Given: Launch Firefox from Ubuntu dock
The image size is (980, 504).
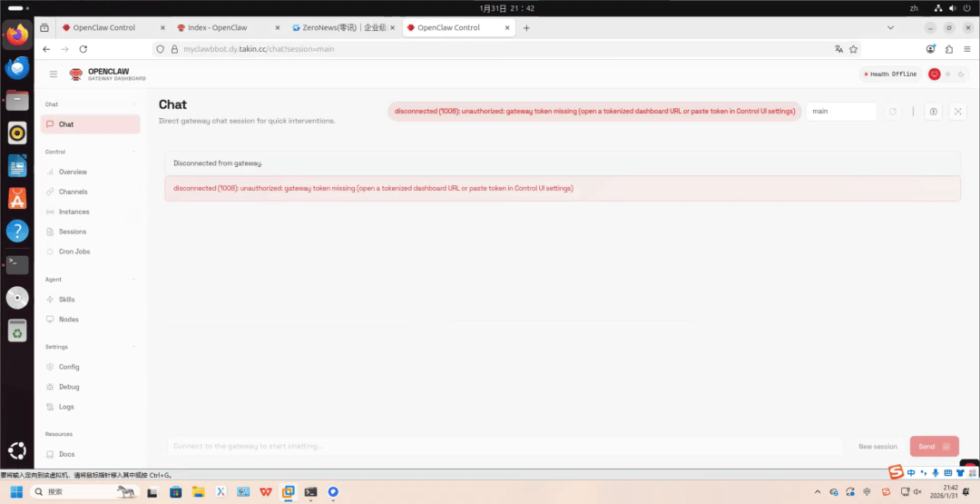Looking at the screenshot, I should (x=17, y=35).
